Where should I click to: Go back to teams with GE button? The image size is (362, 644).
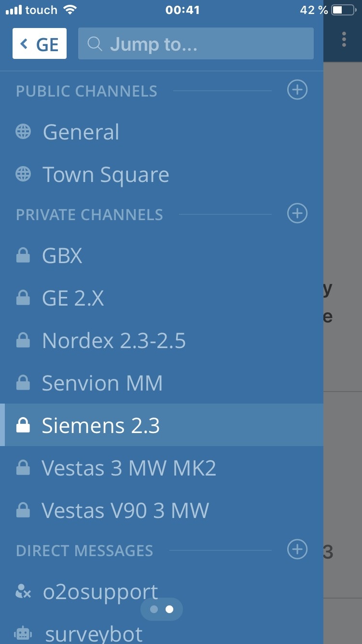point(40,43)
